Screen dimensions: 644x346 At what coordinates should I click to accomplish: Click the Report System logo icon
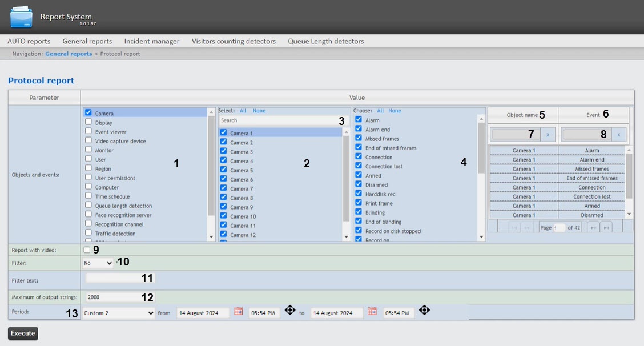tap(22, 17)
